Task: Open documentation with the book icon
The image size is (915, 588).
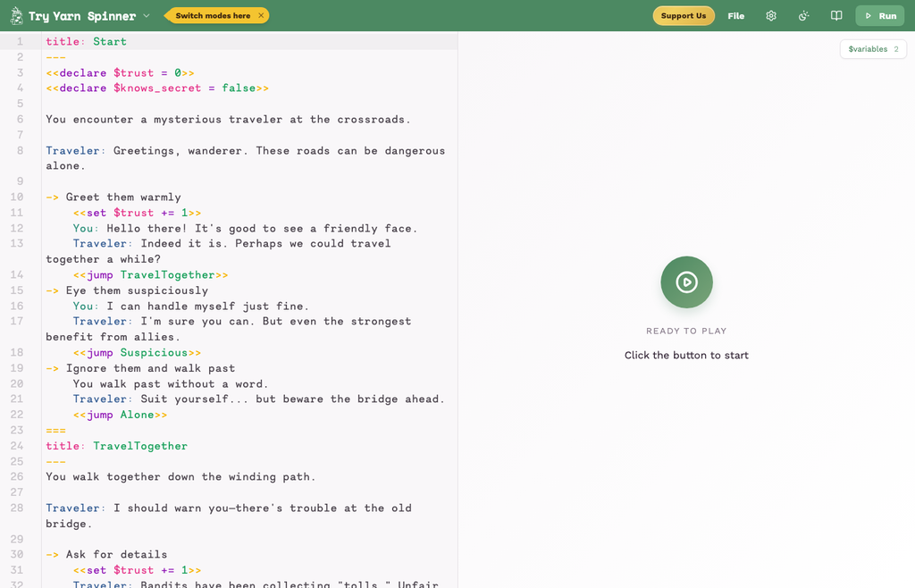Action: point(836,16)
